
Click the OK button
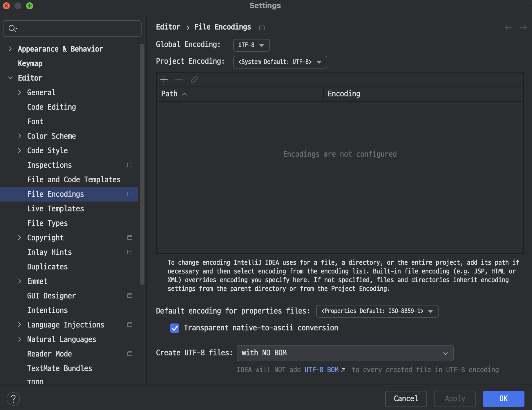[503, 399]
